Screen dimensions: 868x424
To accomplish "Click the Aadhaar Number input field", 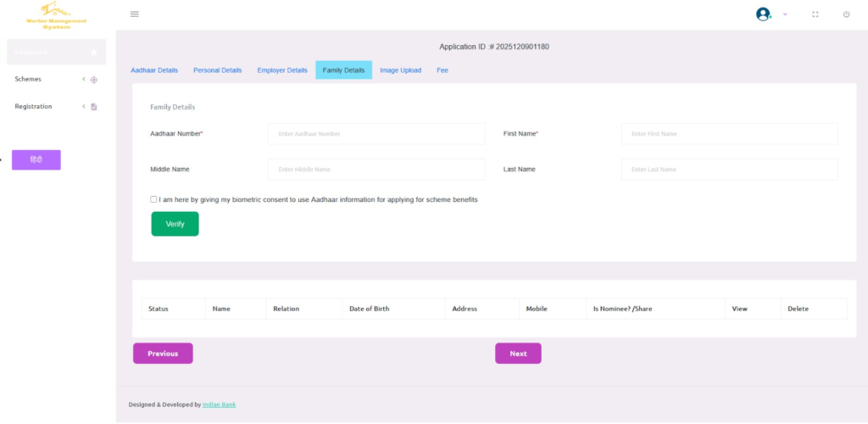I will [376, 134].
